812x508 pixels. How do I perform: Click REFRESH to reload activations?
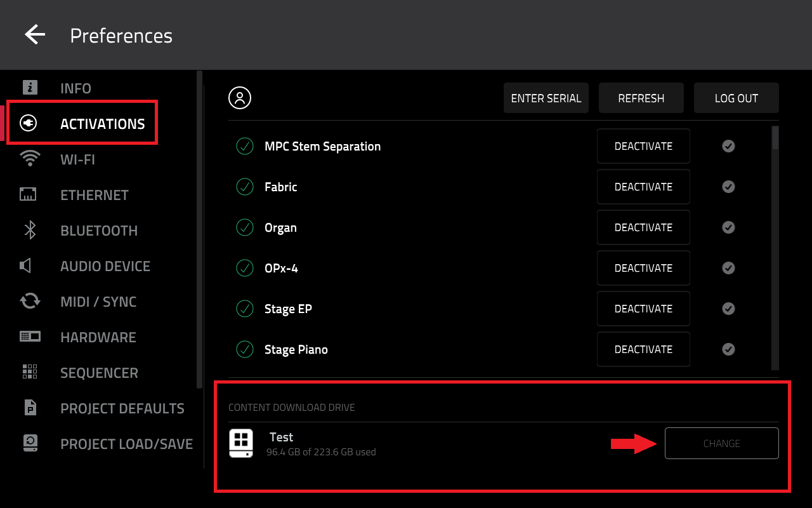[641, 98]
